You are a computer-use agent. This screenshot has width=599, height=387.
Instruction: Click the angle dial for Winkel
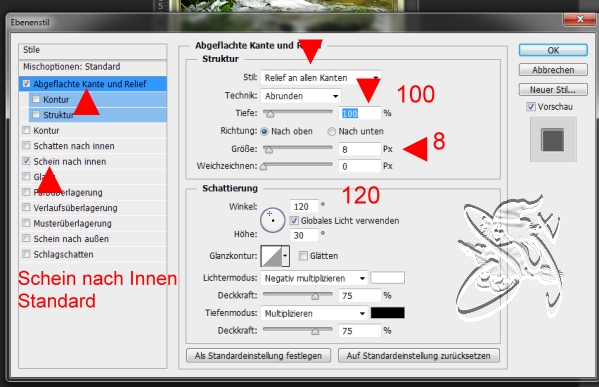[272, 220]
